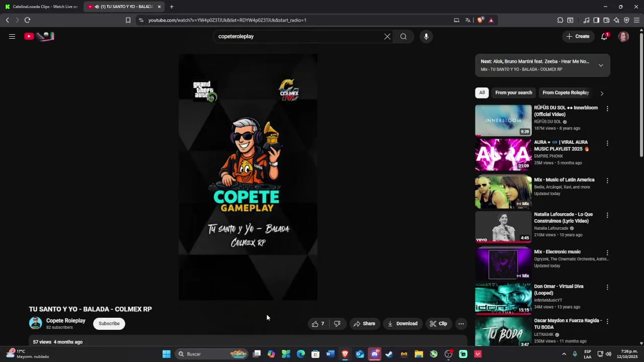Open options for Natalia Lafourcade video
The image size is (644, 362).
[607, 215]
